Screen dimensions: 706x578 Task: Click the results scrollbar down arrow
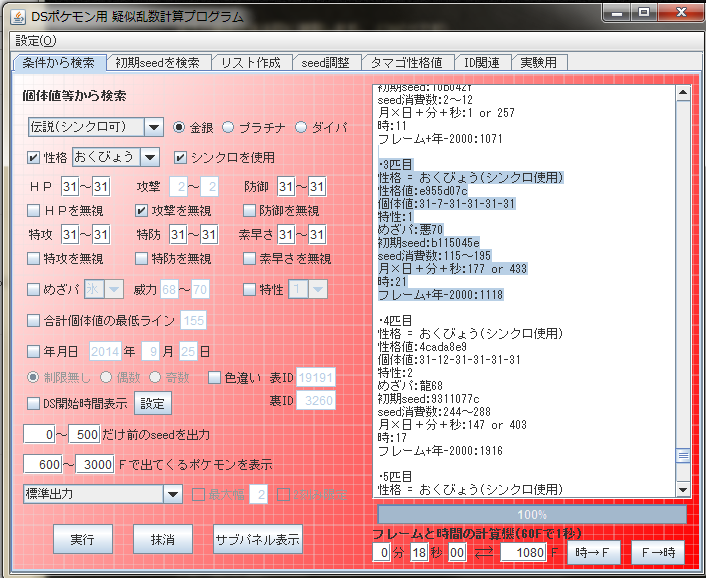click(x=683, y=490)
